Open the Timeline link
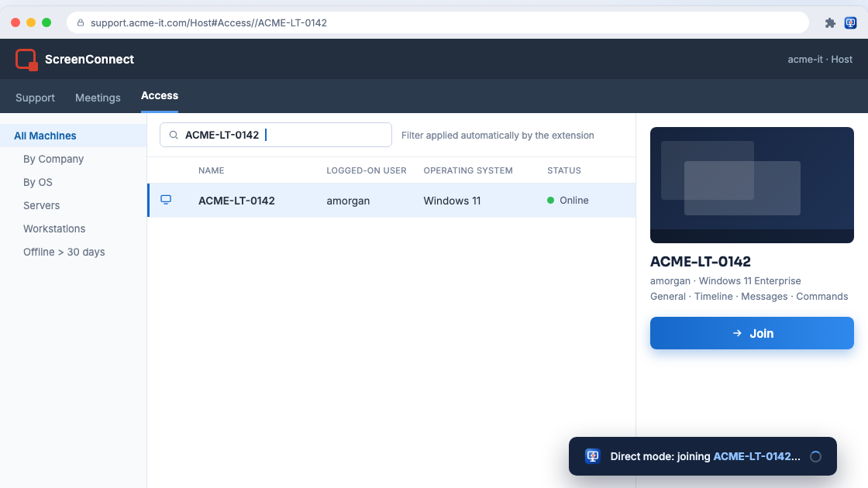The width and height of the screenshot is (868, 488). point(714,297)
